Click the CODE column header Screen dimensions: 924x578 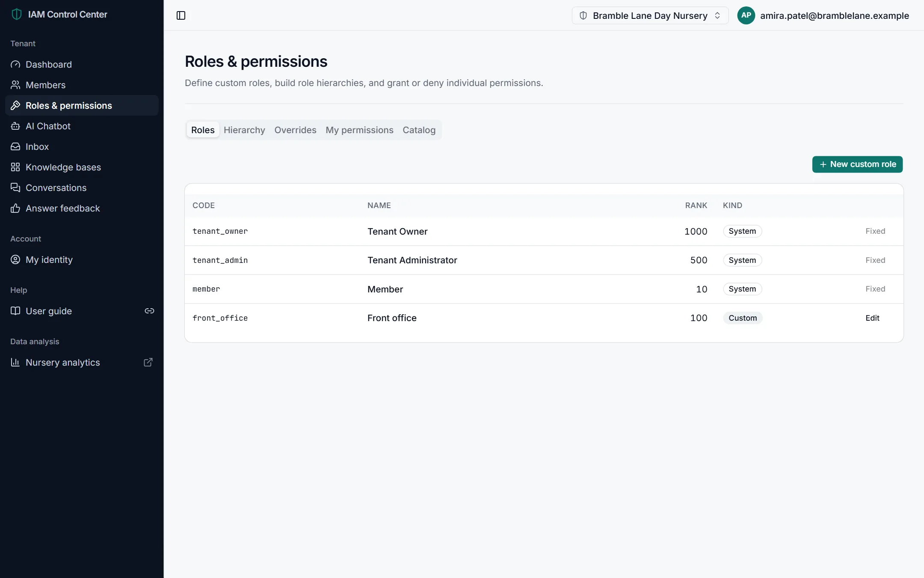pos(204,206)
